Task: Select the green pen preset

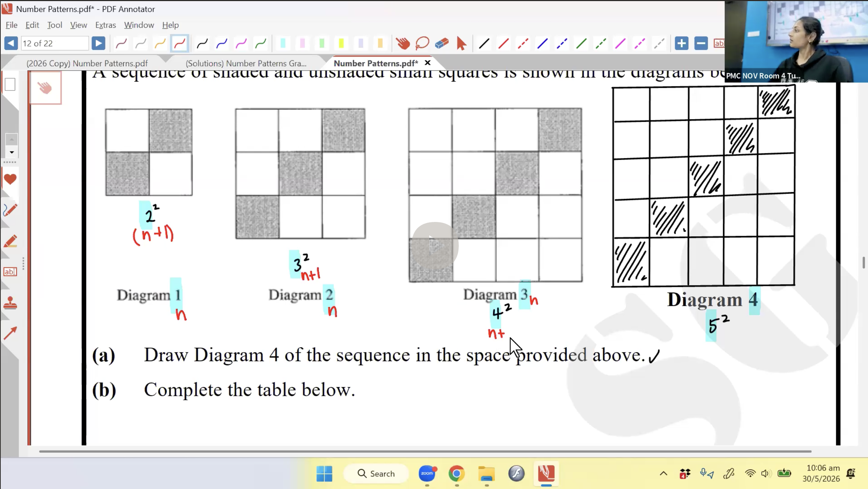Action: (261, 44)
